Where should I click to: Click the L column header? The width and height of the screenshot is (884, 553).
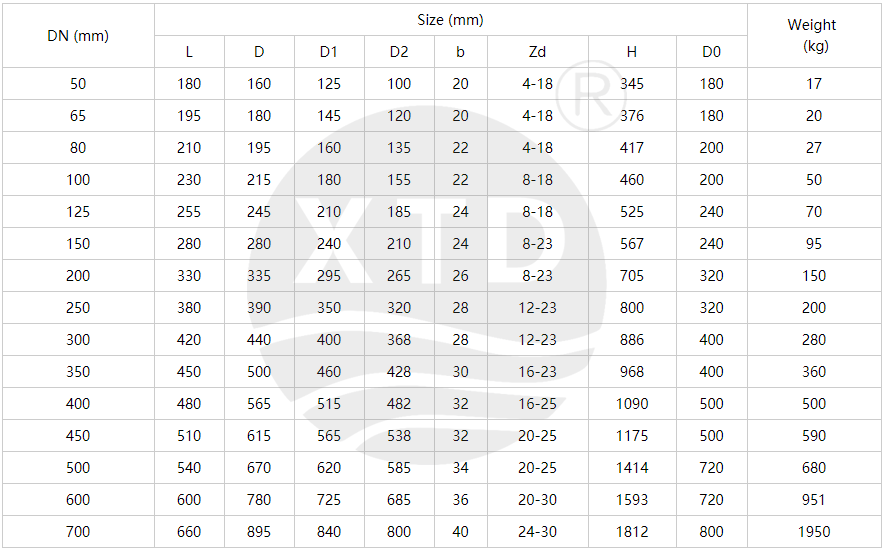[189, 52]
